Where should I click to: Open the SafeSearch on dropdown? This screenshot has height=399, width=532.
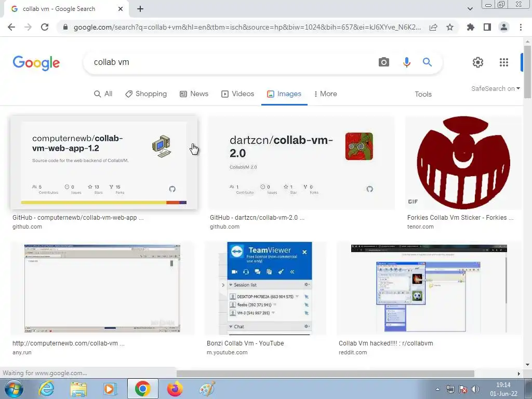pos(495,88)
